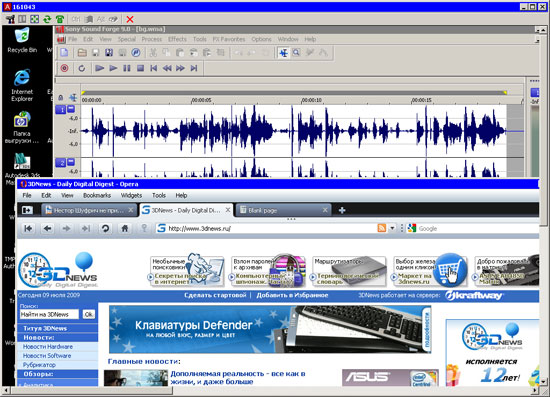
Task: Collapse channel 1 with its minus button
Action: click(x=71, y=109)
